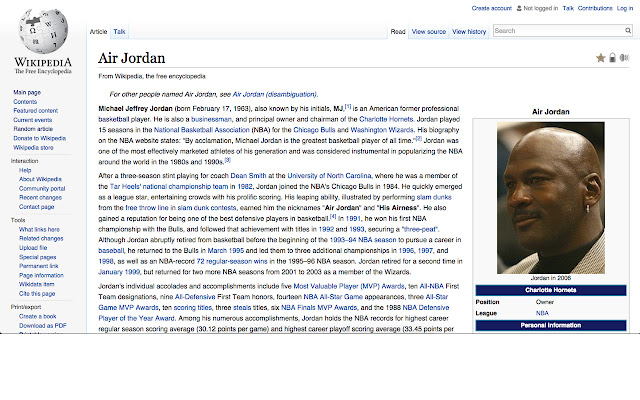Open the businessman article link

[211, 119]
